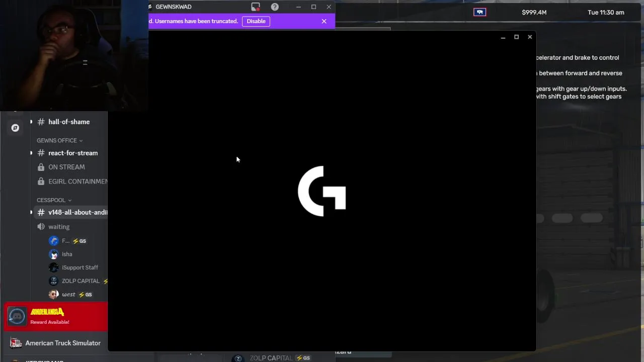Click the Tue 11:30 am game clock
Screen dimensions: 644x362
(x=606, y=13)
